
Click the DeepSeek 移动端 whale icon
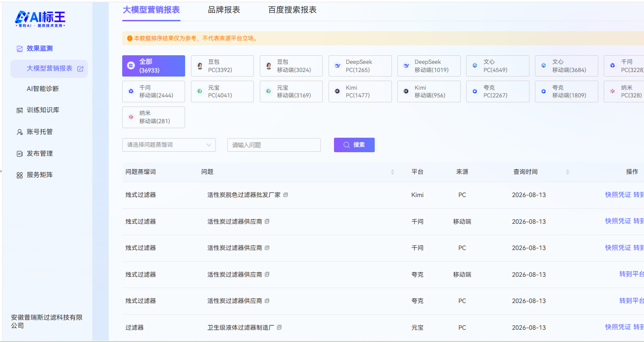[x=406, y=66]
